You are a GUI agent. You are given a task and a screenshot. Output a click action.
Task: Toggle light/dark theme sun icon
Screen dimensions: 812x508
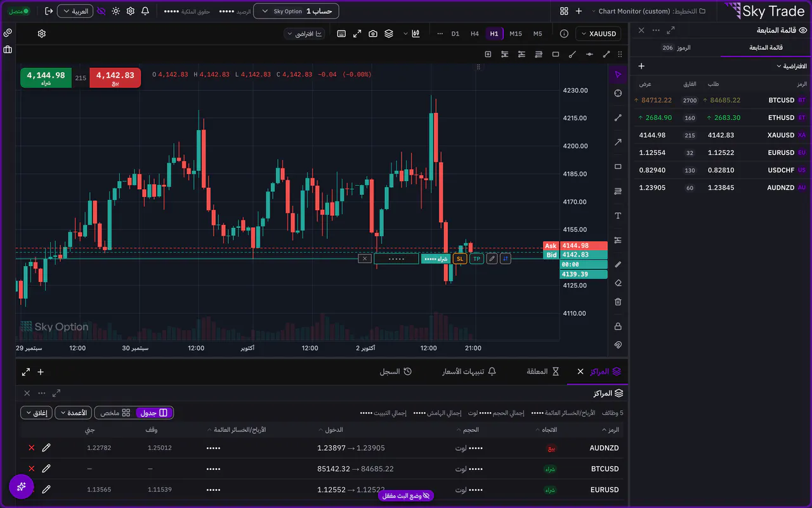[115, 11]
